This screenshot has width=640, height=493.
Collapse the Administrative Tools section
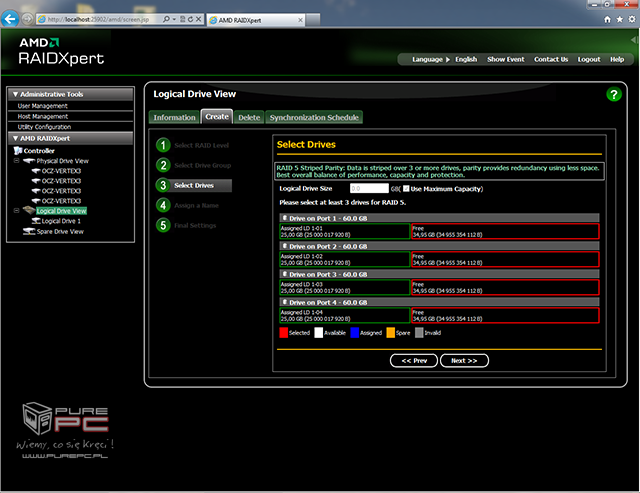click(16, 94)
